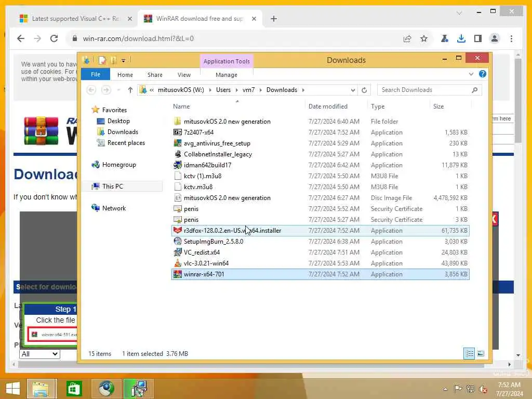Click the Chrome Labs flask icon
Image resolution: width=532 pixels, height=399 pixels.
pos(445,38)
